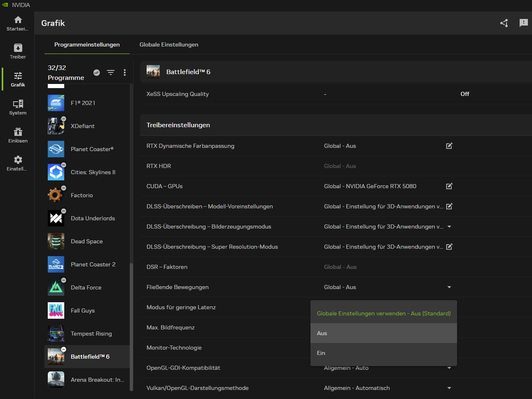The width and height of the screenshot is (532, 399).
Task: Click the share icon in Grafik header
Action: (504, 23)
